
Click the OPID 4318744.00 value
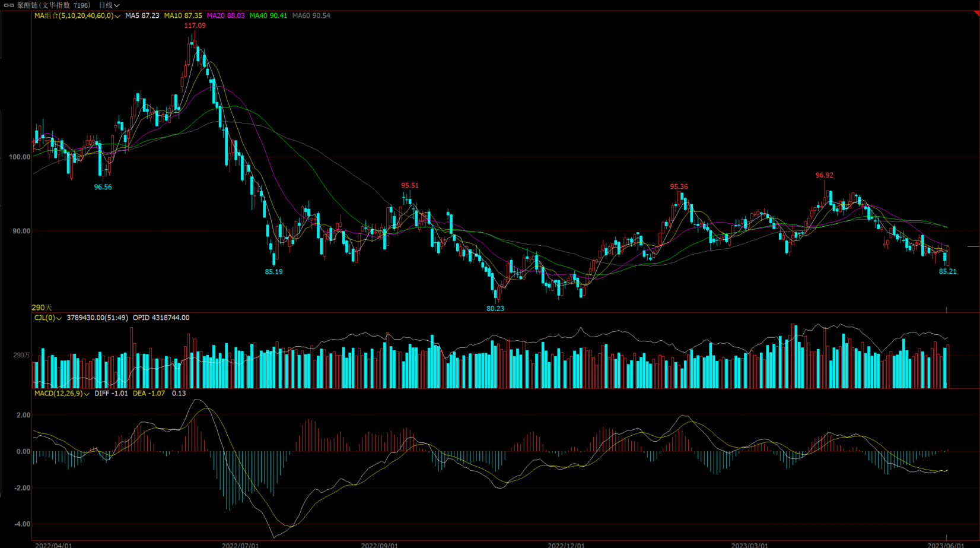tap(161, 318)
